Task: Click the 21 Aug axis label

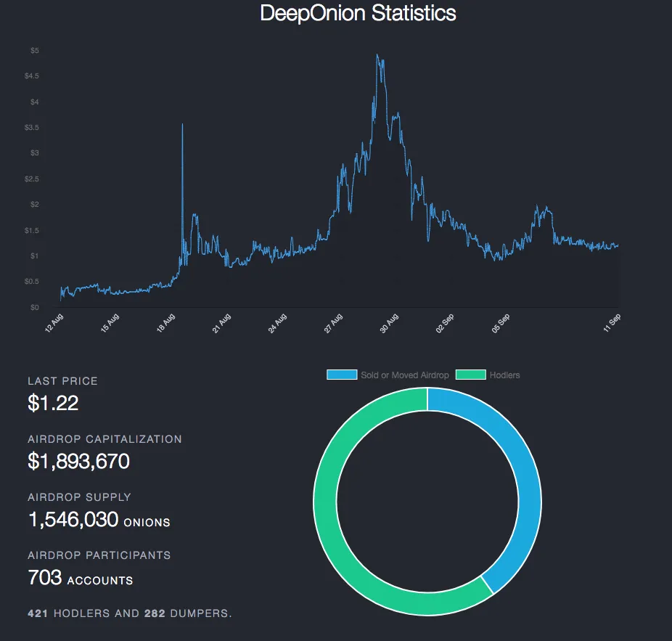Action: (221, 323)
